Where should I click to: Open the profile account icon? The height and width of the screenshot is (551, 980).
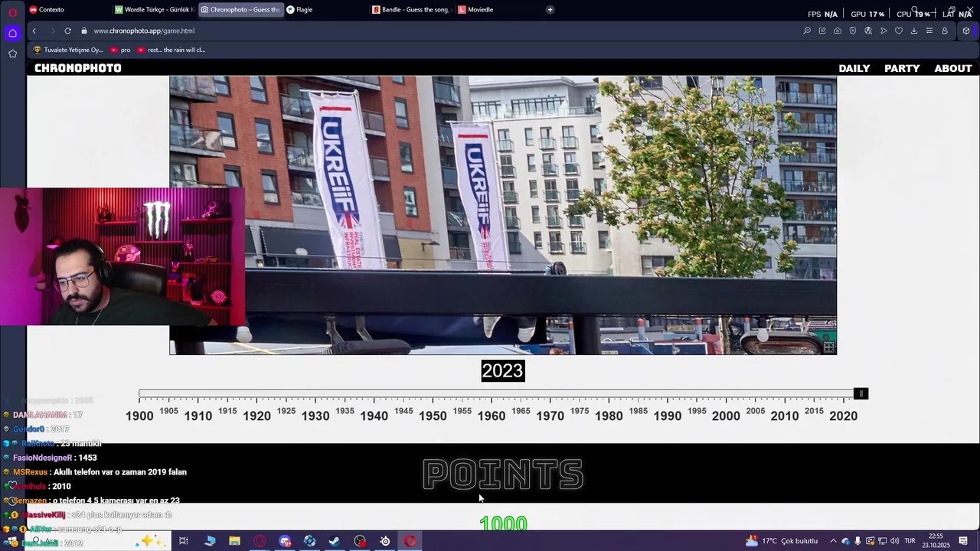(x=945, y=31)
